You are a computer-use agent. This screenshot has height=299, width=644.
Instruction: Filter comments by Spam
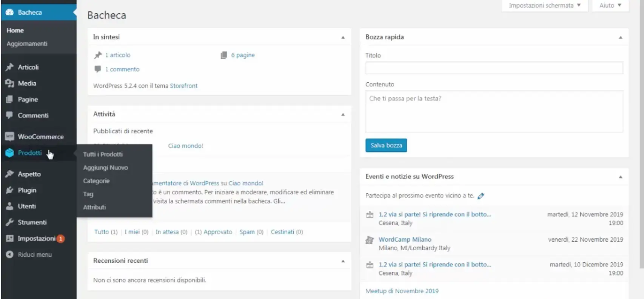[247, 232]
